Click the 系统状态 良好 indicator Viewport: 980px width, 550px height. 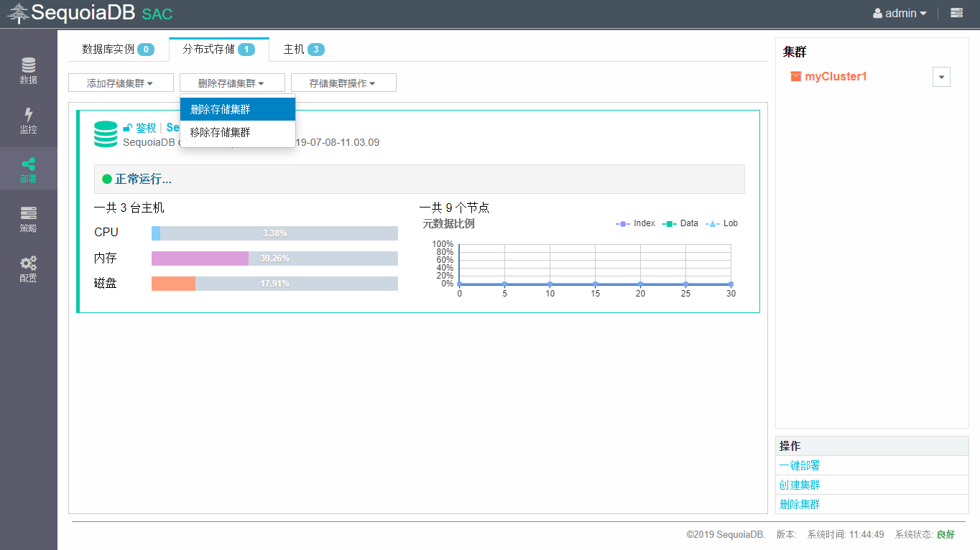[925, 535]
